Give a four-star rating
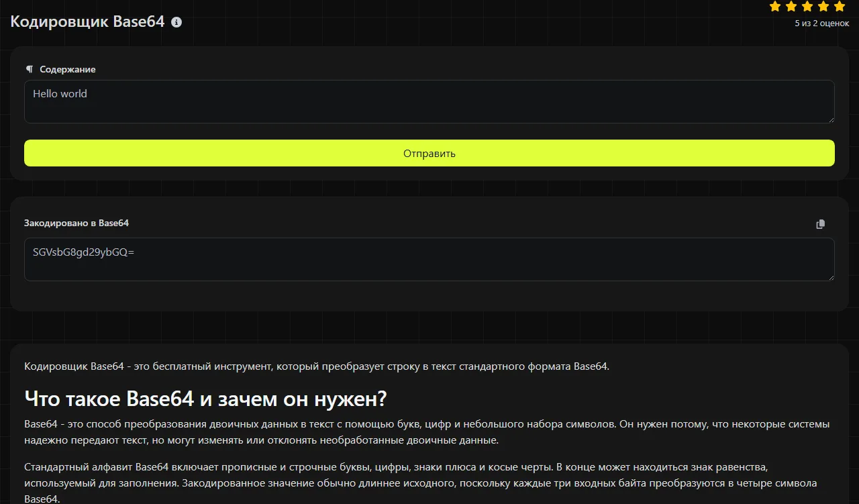The height and width of the screenshot is (504, 859). pyautogui.click(x=823, y=7)
